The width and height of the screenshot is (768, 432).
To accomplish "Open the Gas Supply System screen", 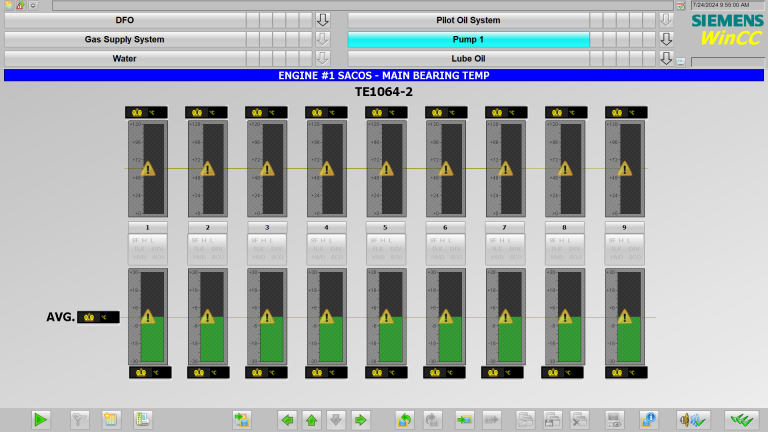I will tap(124, 39).
